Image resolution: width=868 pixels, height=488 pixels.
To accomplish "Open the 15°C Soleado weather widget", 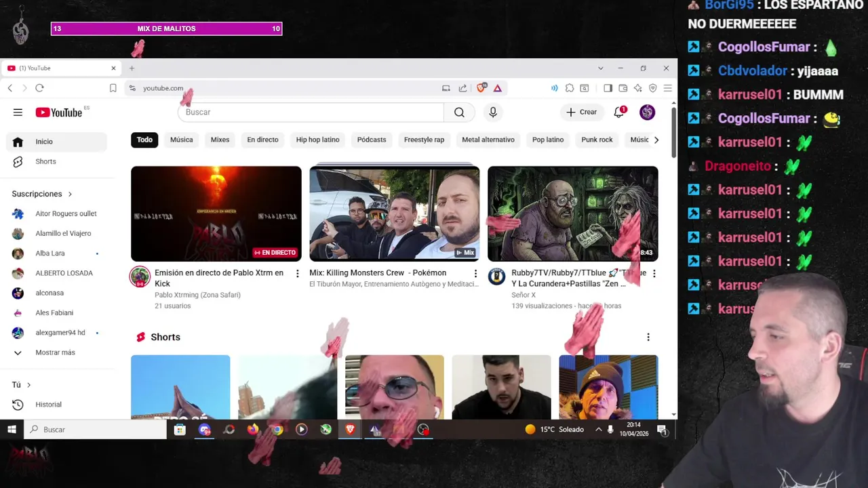I will [x=554, y=429].
